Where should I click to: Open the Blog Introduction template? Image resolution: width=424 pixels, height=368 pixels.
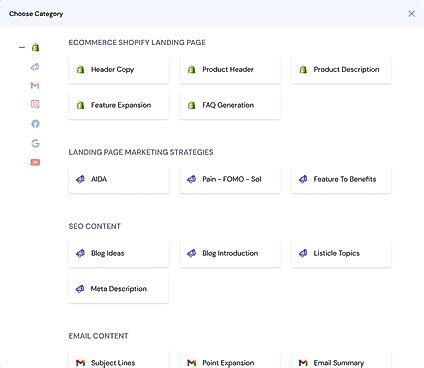230,253
